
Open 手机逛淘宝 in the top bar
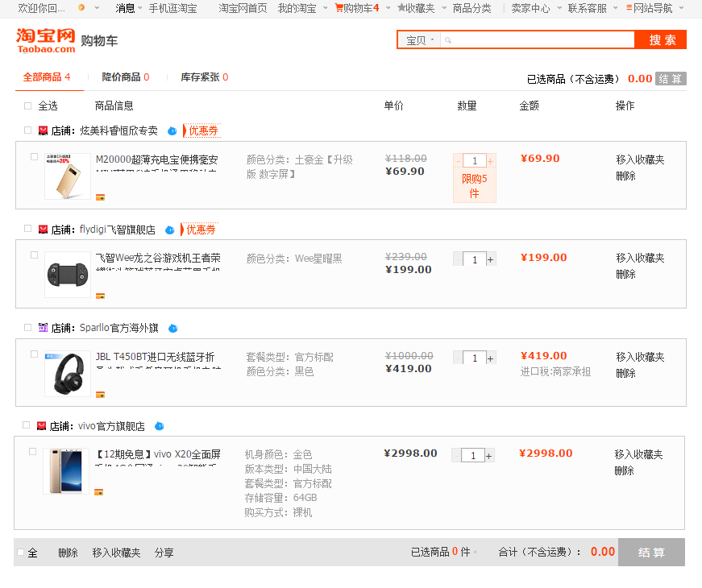pyautogui.click(x=172, y=8)
